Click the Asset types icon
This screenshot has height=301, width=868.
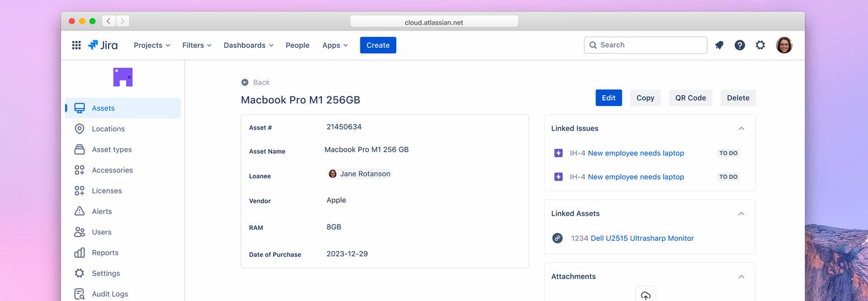80,149
